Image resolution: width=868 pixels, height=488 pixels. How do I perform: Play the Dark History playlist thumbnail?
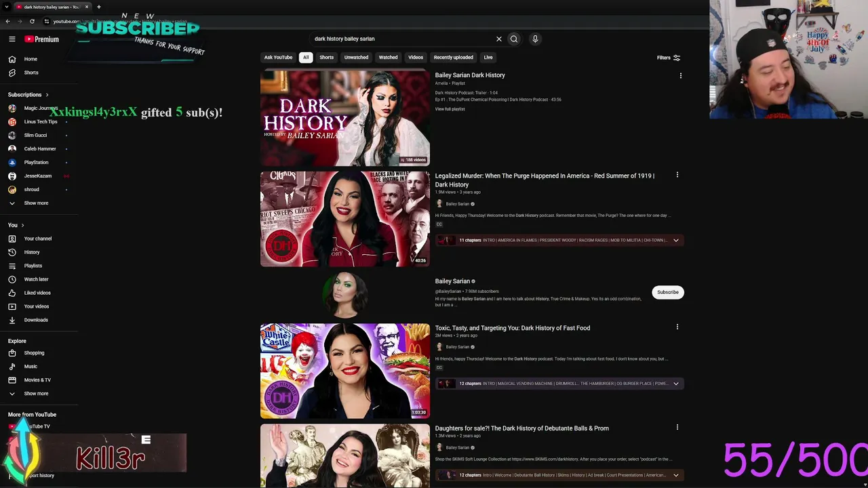click(x=345, y=118)
